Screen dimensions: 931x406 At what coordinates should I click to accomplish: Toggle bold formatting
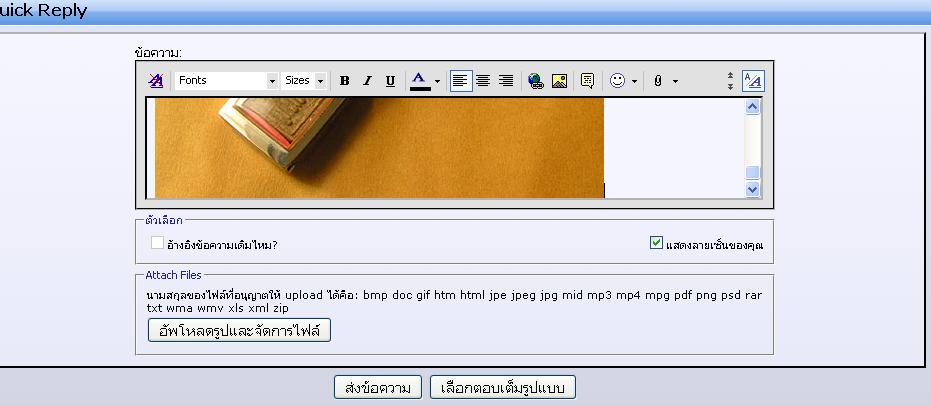point(344,81)
